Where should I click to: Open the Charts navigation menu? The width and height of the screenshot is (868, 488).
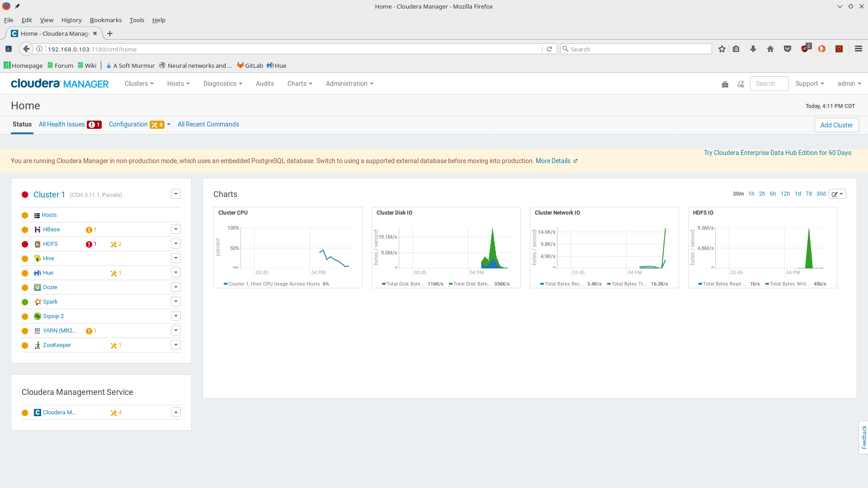click(x=300, y=84)
